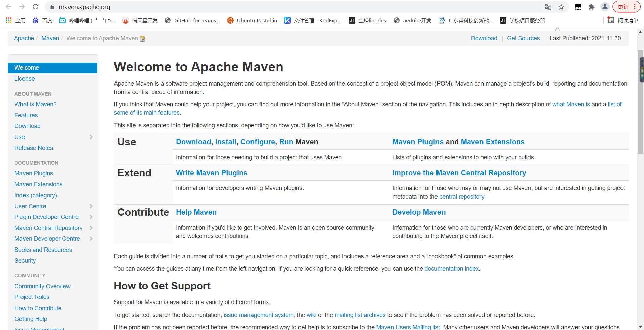Open Maven Plugins sidebar item

pos(34,173)
